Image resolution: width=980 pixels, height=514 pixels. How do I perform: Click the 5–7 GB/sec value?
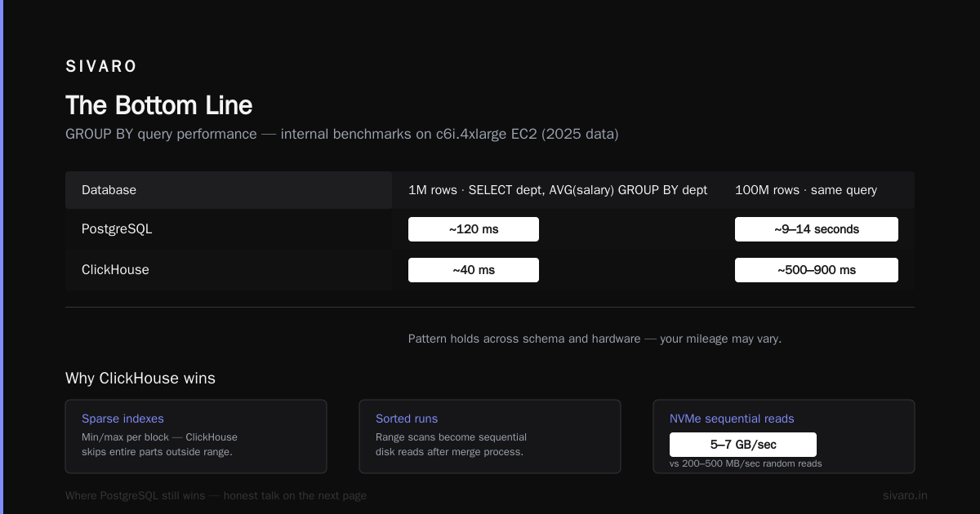tap(743, 445)
